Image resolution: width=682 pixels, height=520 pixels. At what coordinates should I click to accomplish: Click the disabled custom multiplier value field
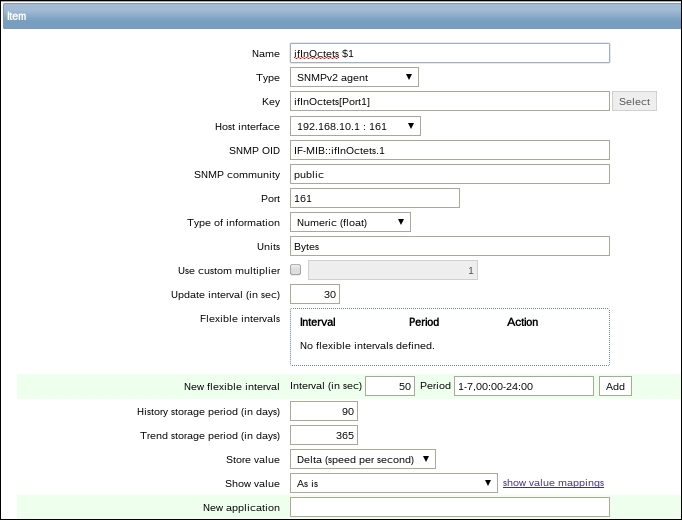click(393, 270)
